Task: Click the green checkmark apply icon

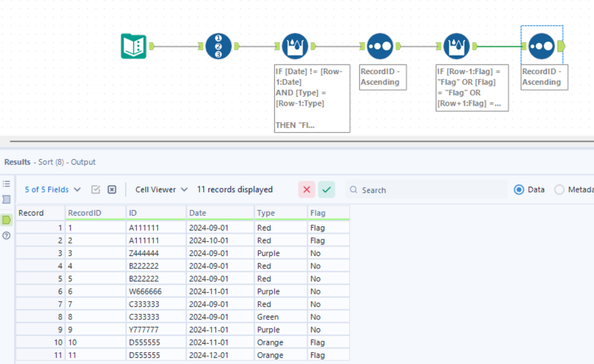Action: point(326,189)
